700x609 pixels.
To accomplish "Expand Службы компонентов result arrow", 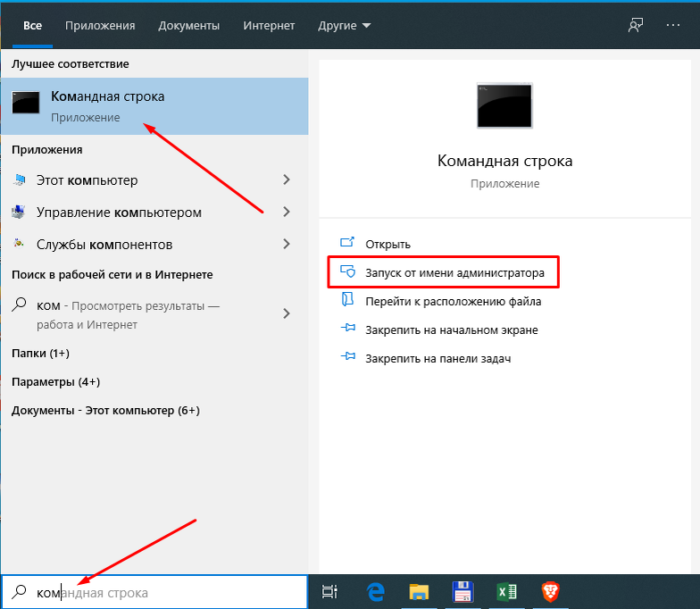I will [x=287, y=244].
